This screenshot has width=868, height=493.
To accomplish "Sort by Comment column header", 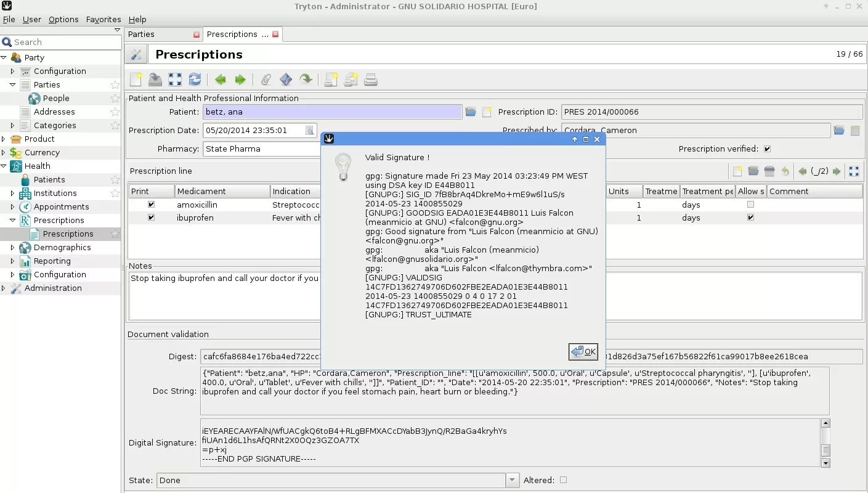I will point(814,191).
